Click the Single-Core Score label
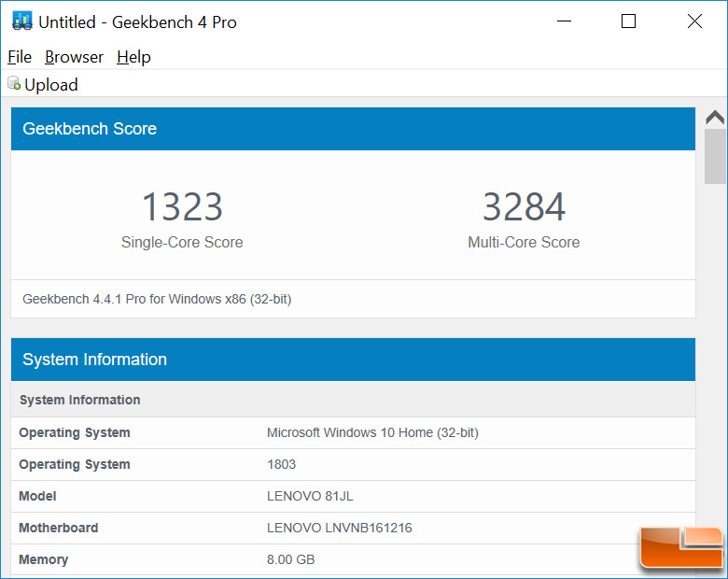This screenshot has height=579, width=728. tap(182, 242)
